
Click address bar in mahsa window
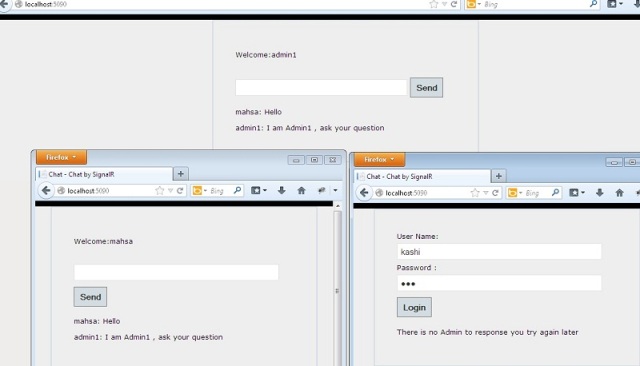[106, 191]
